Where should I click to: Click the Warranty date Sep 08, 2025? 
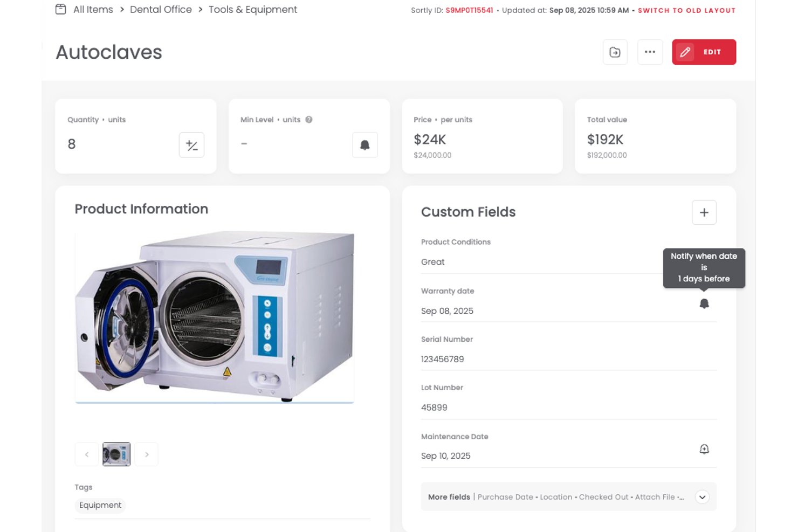pyautogui.click(x=447, y=311)
